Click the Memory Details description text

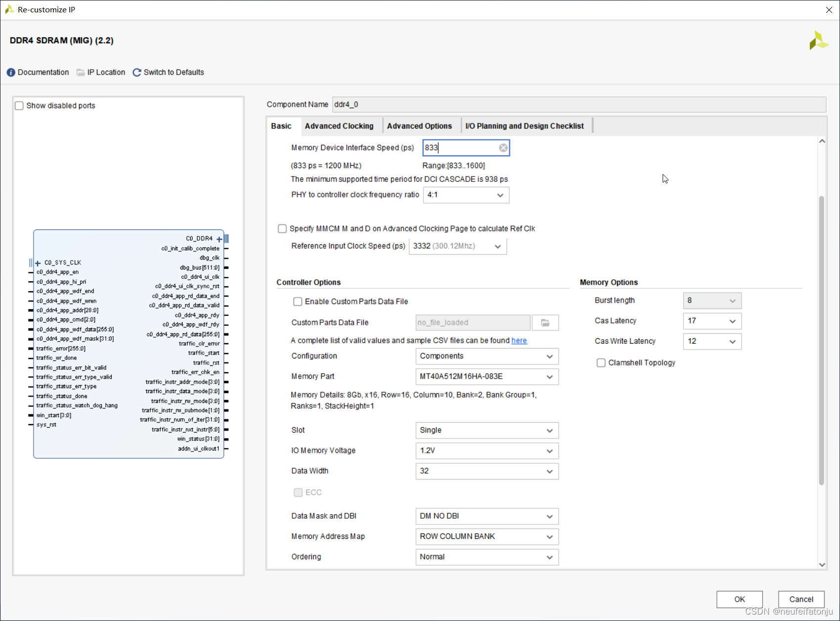tap(414, 400)
